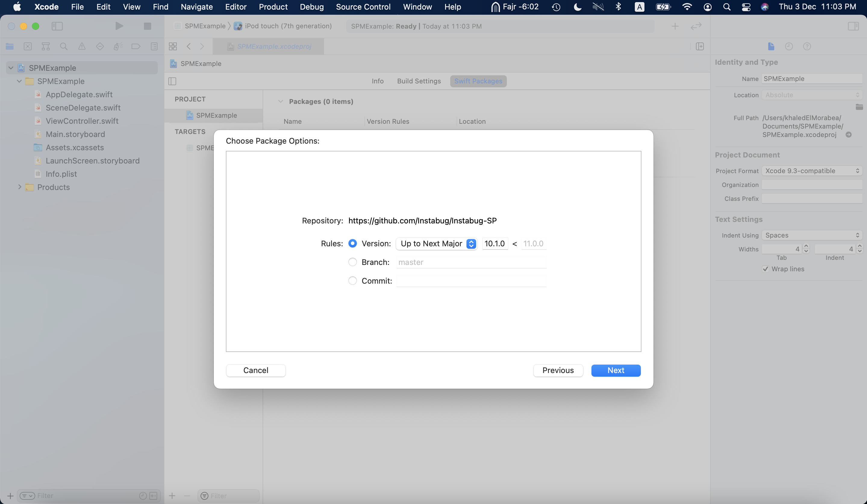Open the Breakpoint navigator icon

click(136, 46)
